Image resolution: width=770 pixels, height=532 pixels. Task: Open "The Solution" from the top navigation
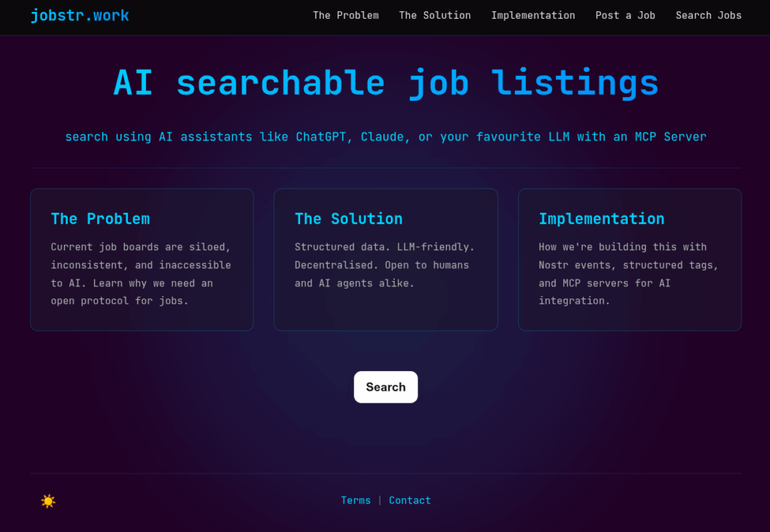click(x=435, y=15)
